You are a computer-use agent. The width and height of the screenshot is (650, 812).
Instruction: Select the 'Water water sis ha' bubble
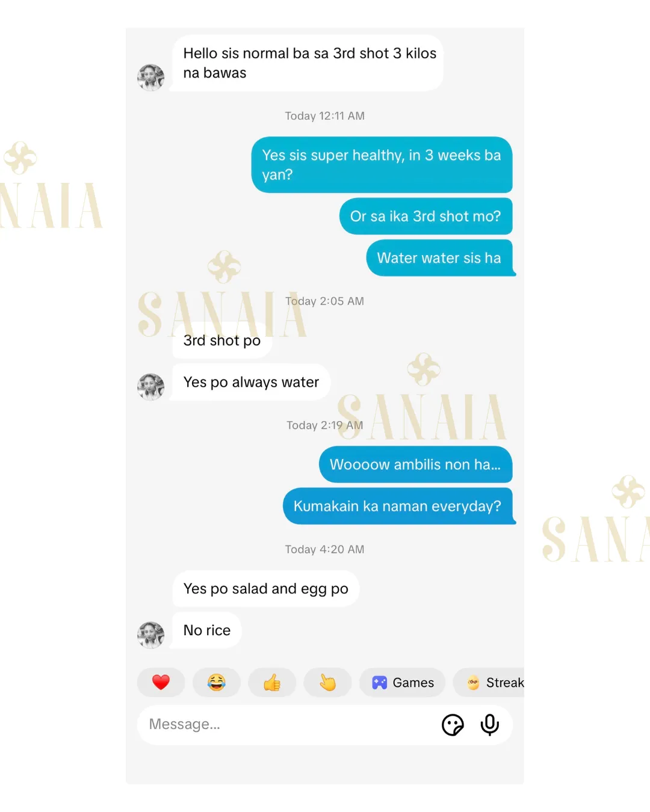point(441,258)
